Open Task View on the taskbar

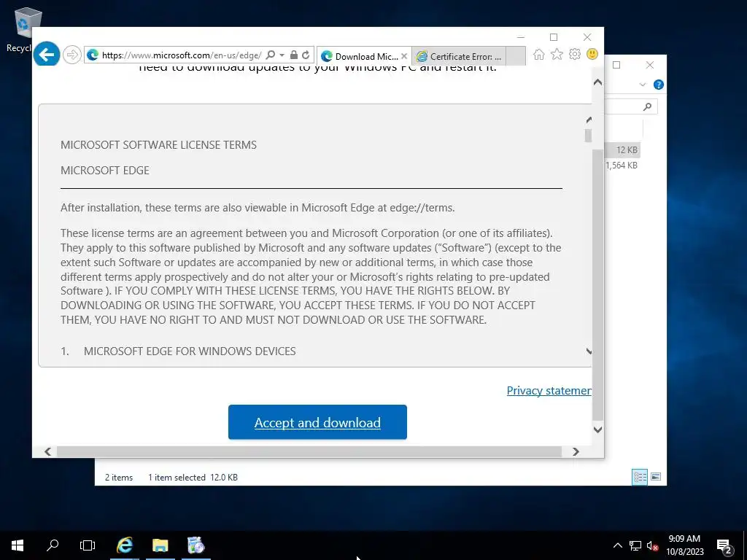coord(88,545)
